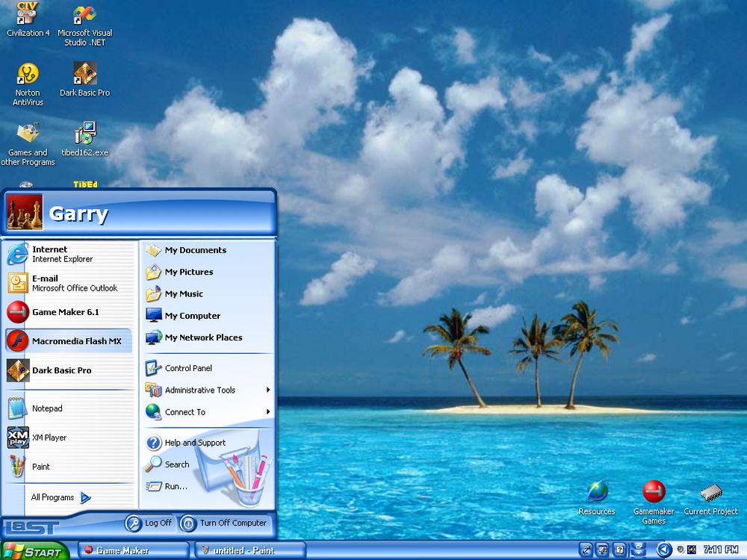This screenshot has height=560, width=747.
Task: Open Games and other Programs folder
Action: (28, 144)
